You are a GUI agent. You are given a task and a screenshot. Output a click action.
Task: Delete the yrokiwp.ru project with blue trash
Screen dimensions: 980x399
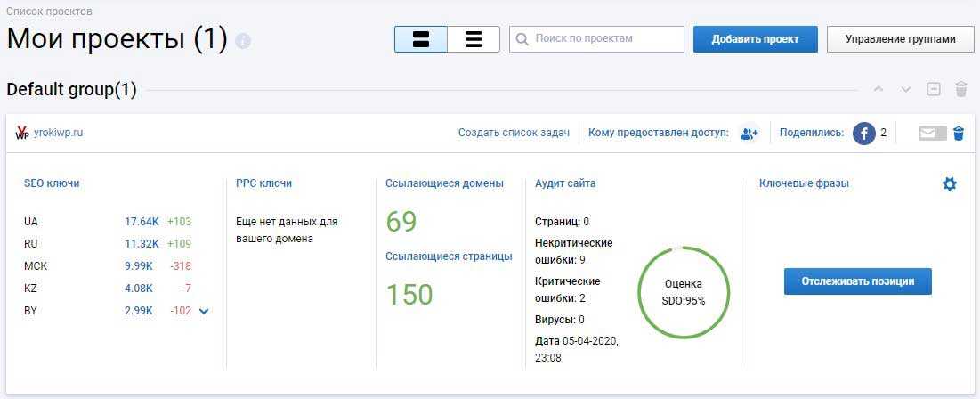point(959,133)
